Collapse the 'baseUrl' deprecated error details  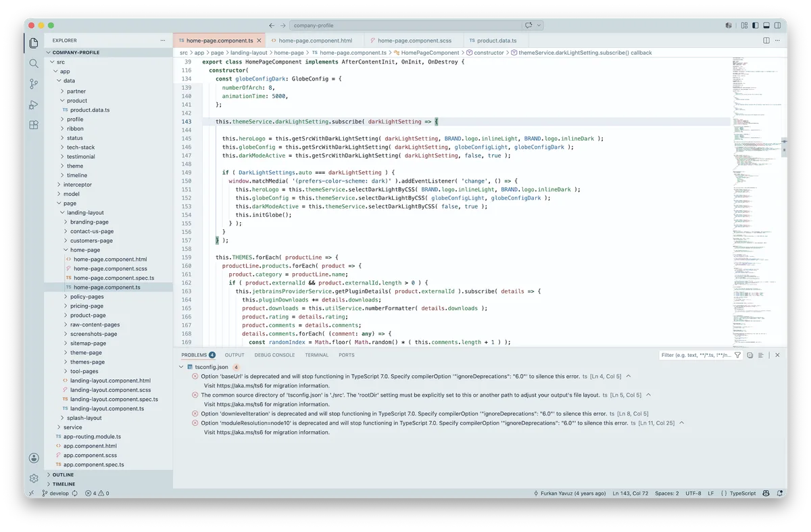629,376
